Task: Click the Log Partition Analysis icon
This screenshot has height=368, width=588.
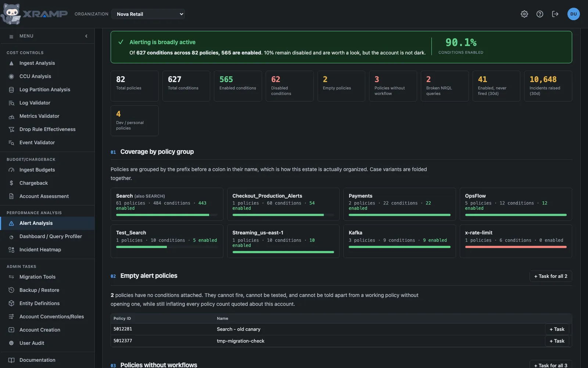Action: pos(11,90)
